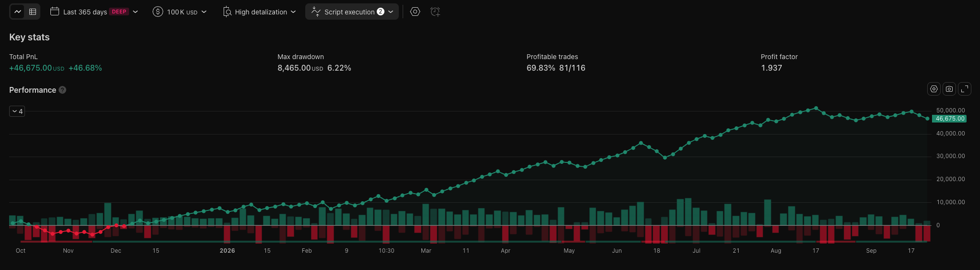Image resolution: width=980 pixels, height=270 pixels.
Task: Click the Jul time axis label
Action: [x=696, y=251]
